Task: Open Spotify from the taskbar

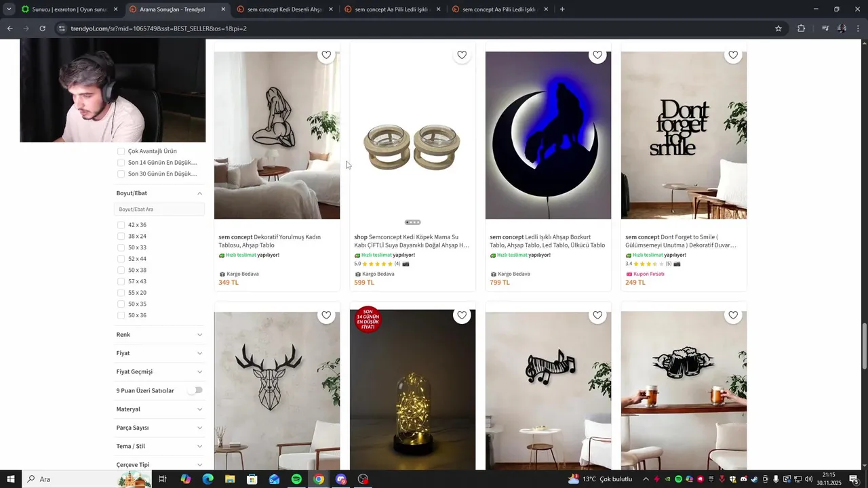Action: [x=296, y=479]
